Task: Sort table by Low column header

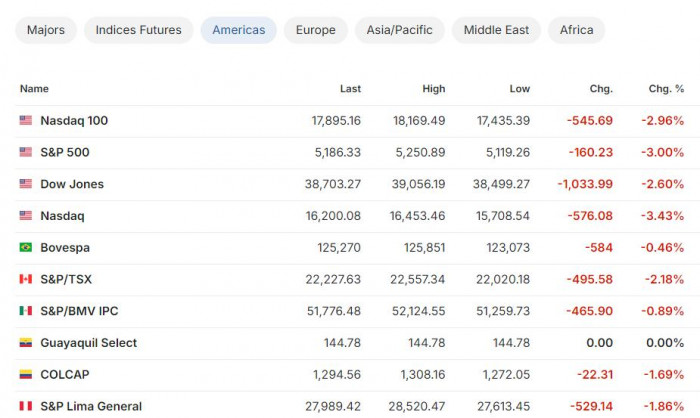Action: tap(520, 88)
